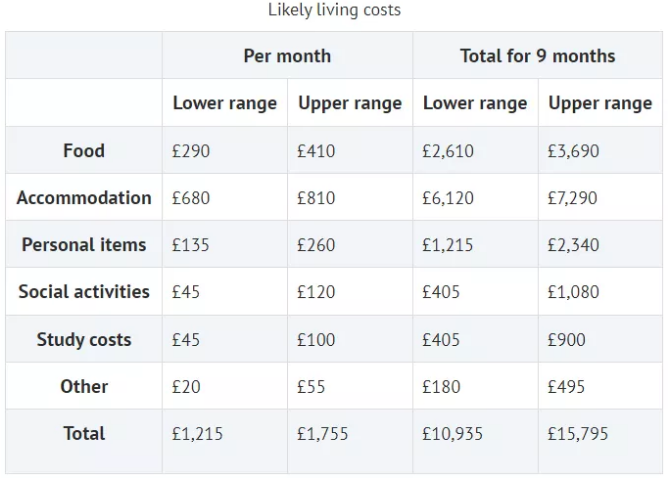Image resolution: width=668 pixels, height=480 pixels.
Task: Select the Social activities row label
Action: pyautogui.click(x=84, y=292)
